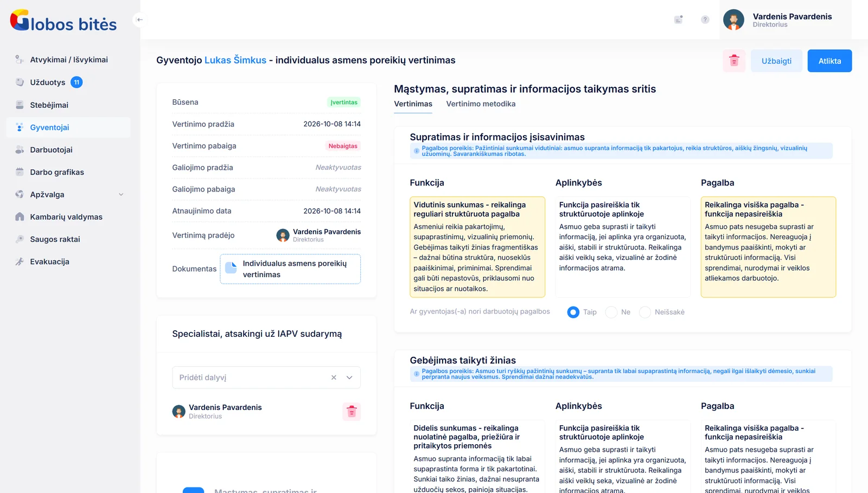Switch to the Vertinimas tab
Viewport: 868px width, 493px height.
click(x=413, y=104)
